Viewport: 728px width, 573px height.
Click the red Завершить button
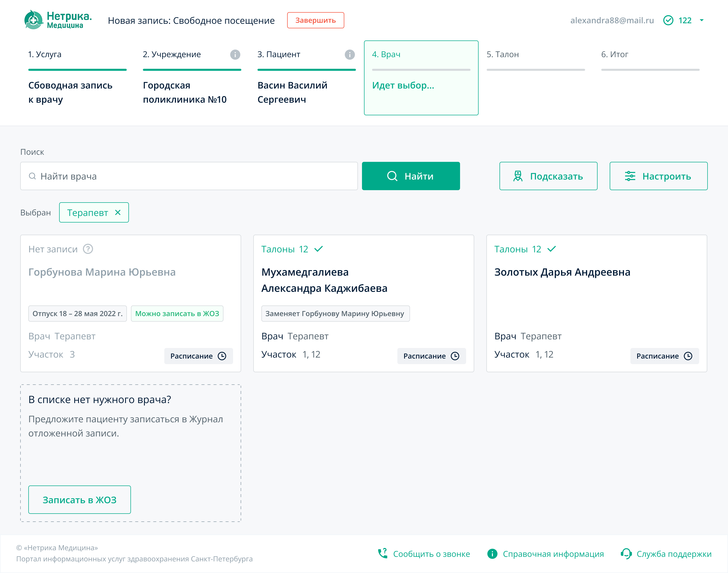point(315,20)
